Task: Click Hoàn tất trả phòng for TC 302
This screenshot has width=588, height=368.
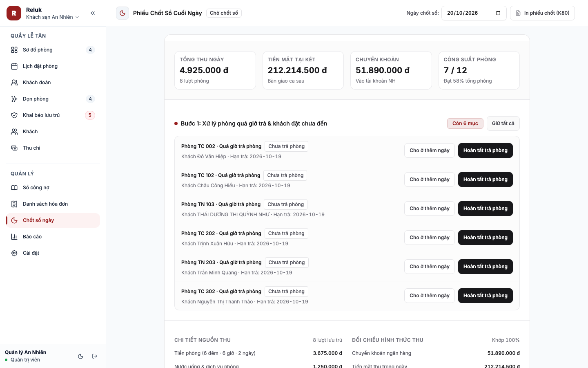Action: pos(486,296)
